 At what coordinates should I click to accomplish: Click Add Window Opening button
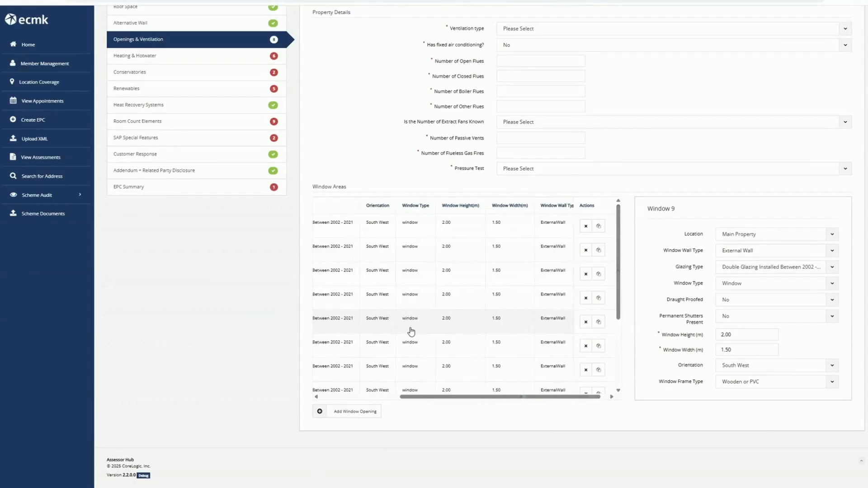347,411
